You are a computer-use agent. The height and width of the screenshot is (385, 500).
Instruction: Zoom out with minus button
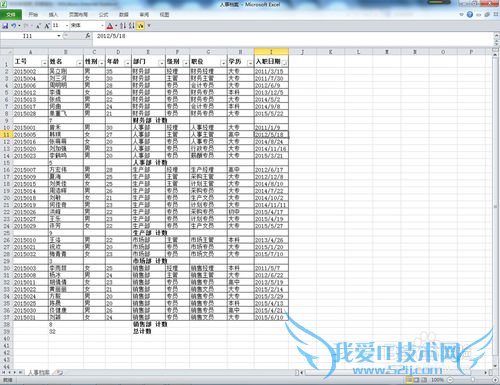(450, 380)
